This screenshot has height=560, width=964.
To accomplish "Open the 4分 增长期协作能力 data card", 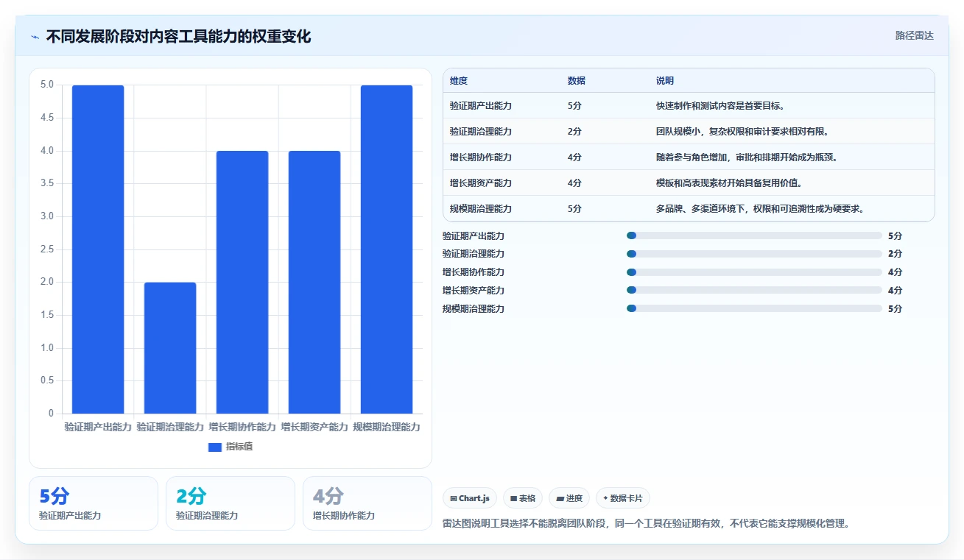I will 367,503.
